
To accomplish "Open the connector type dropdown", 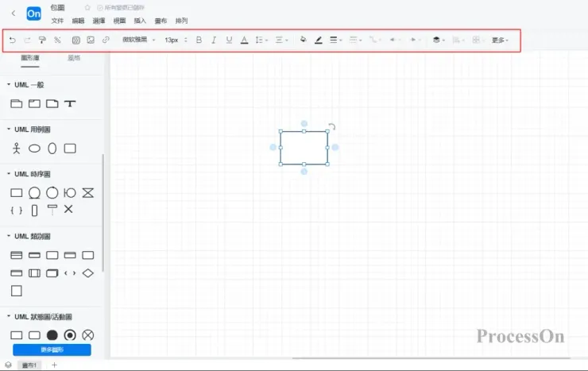I will [375, 40].
